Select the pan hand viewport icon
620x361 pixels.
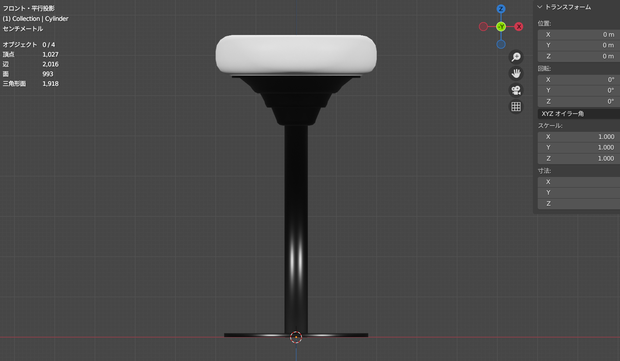click(516, 74)
